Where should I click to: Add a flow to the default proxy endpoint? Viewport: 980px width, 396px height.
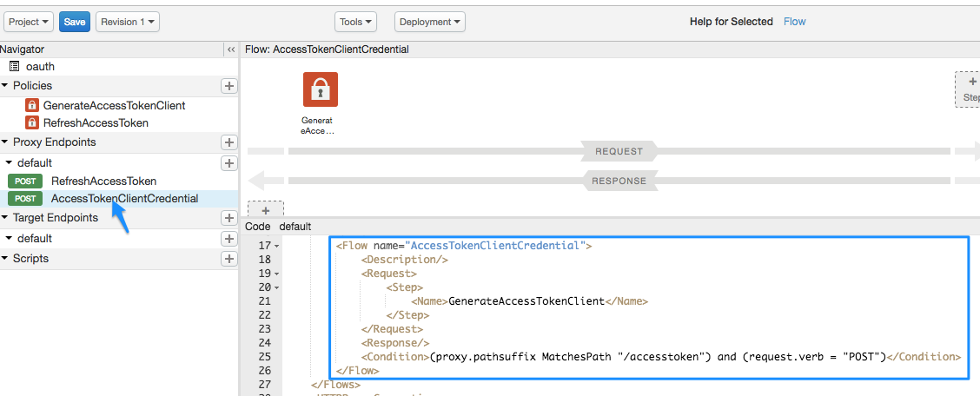click(229, 163)
